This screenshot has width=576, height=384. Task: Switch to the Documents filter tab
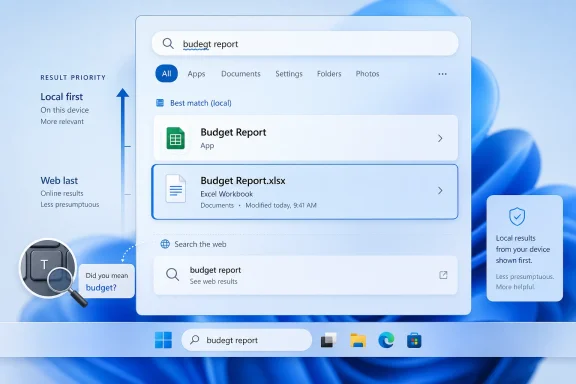(x=241, y=74)
